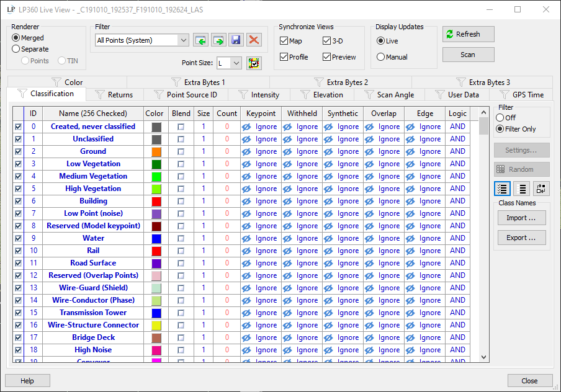Click the Overlap ignore eye icon for Rail
This screenshot has height=392, width=561.
(x=369, y=251)
